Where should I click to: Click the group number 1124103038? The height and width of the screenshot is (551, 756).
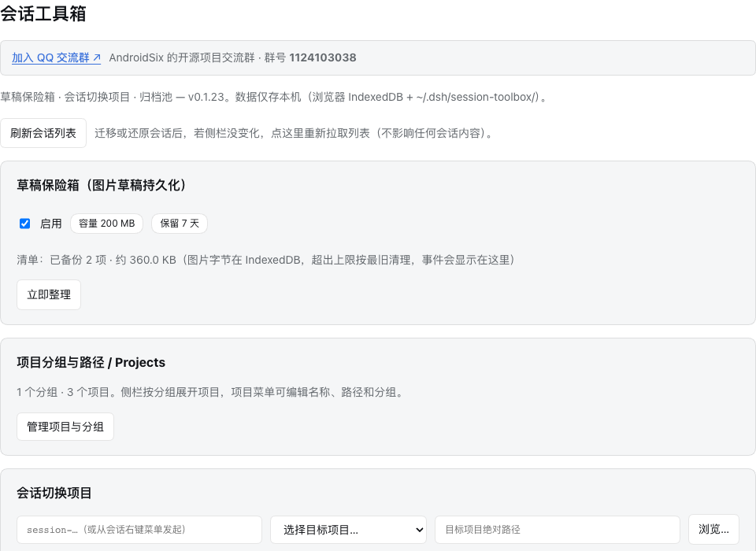pos(323,57)
